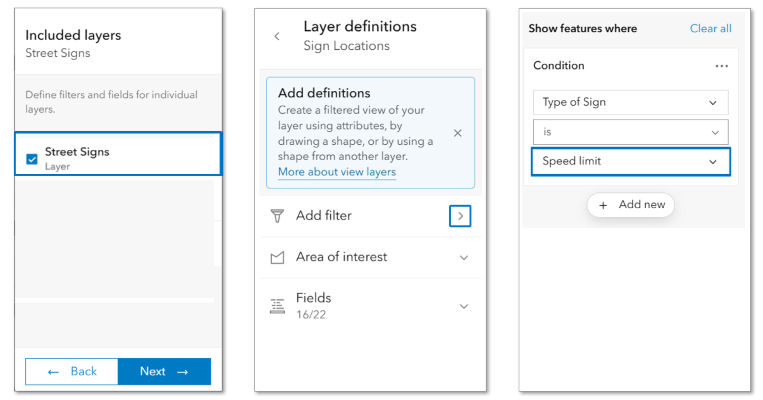Viewport: 763px width, 400px height.
Task: Dismiss the Add definitions info box
Action: (457, 133)
